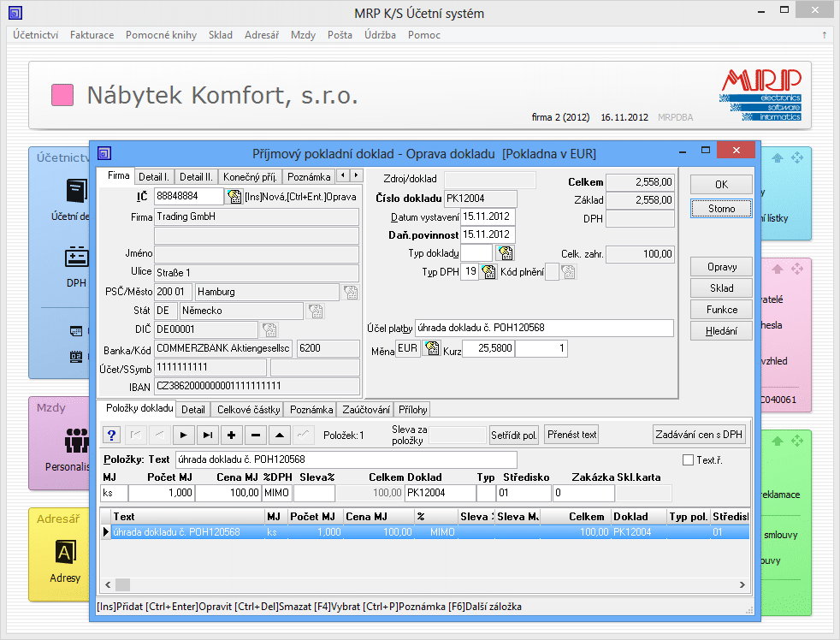Click the IBAN input field
The width and height of the screenshot is (840, 640).
(x=257, y=387)
